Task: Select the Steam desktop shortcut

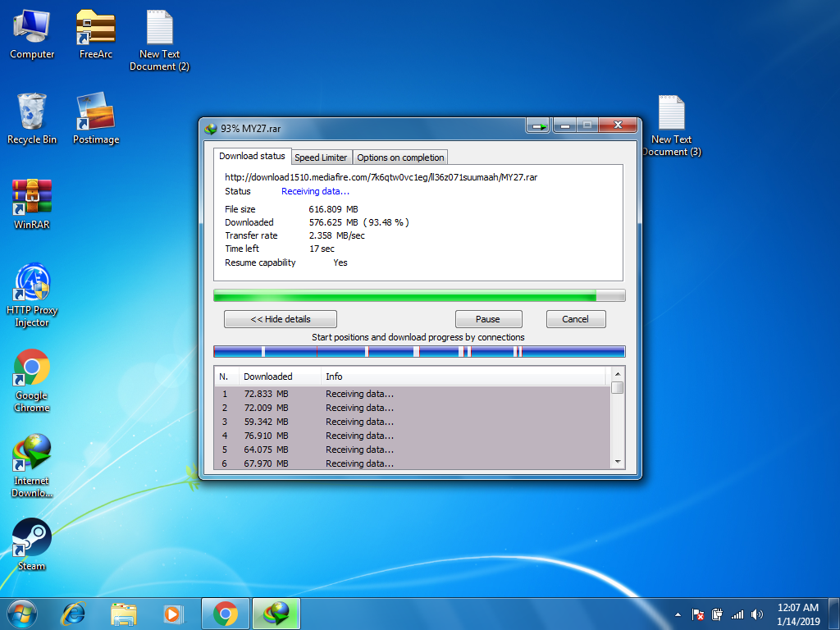Action: (32, 545)
